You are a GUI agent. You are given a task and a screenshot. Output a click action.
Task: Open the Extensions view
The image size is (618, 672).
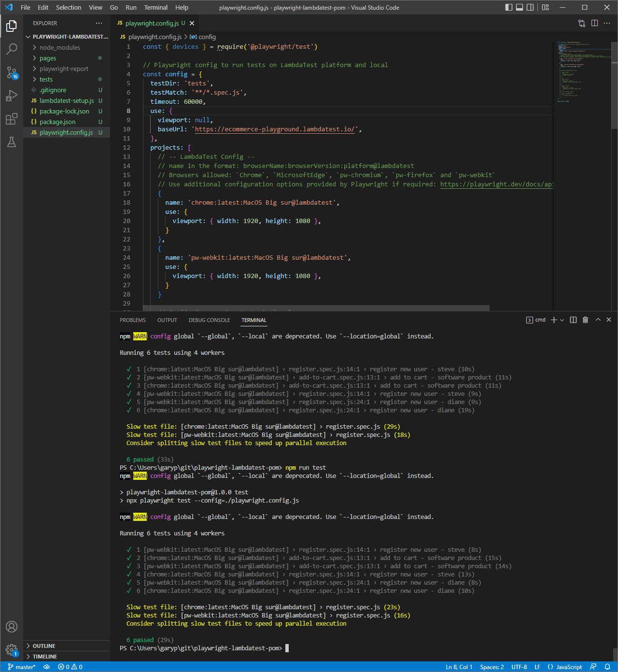[x=12, y=119]
